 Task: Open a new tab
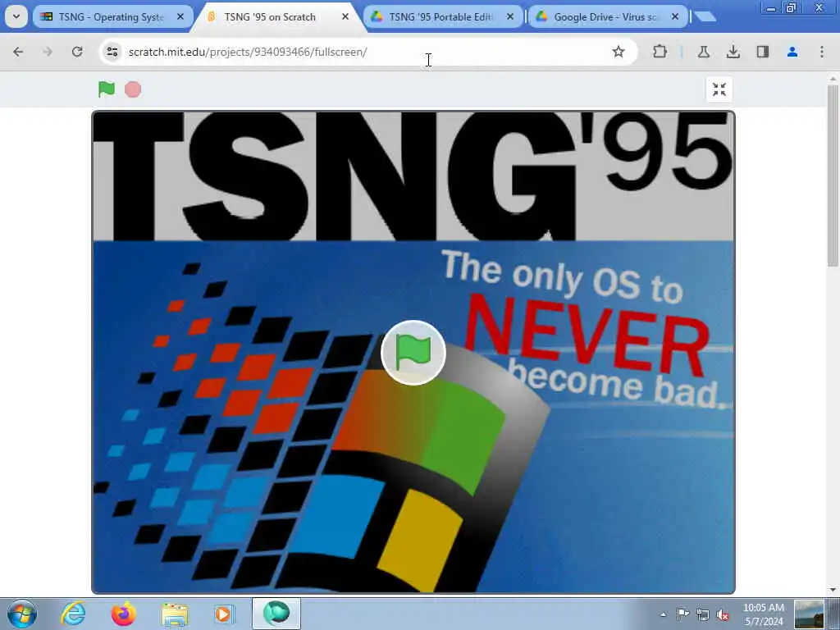[x=705, y=16]
